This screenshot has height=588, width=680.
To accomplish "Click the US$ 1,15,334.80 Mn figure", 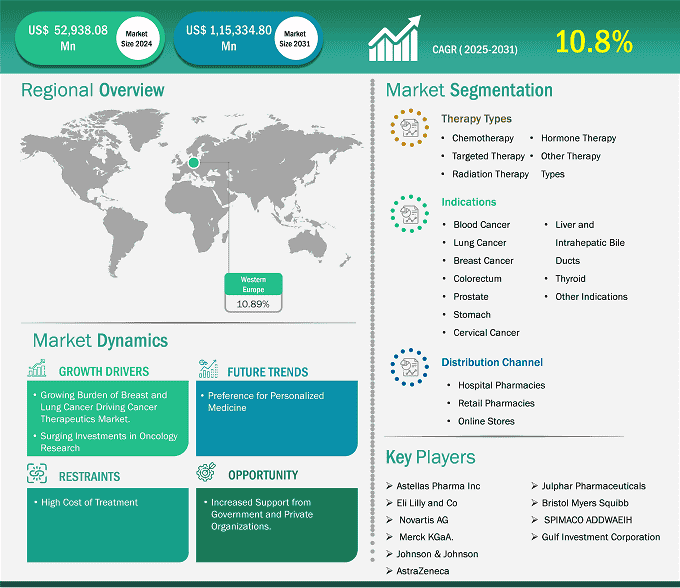I will 229,38.
